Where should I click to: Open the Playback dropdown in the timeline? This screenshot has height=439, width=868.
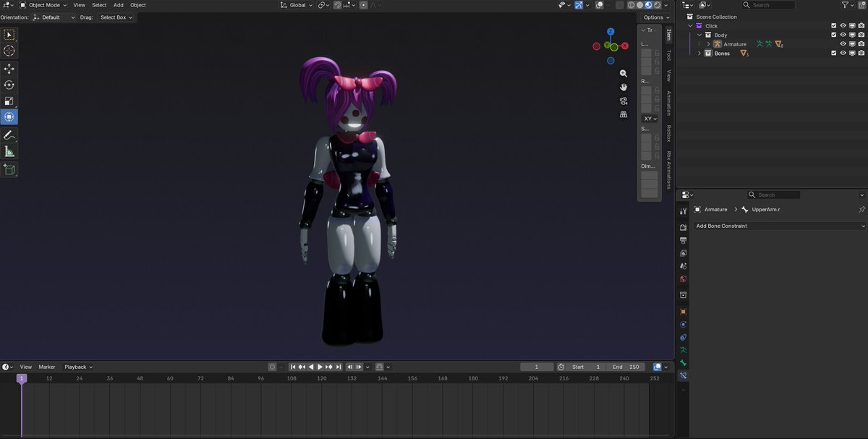[79, 367]
